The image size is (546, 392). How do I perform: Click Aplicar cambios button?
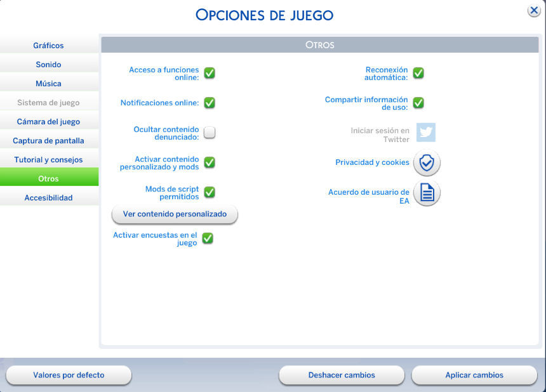[474, 375]
